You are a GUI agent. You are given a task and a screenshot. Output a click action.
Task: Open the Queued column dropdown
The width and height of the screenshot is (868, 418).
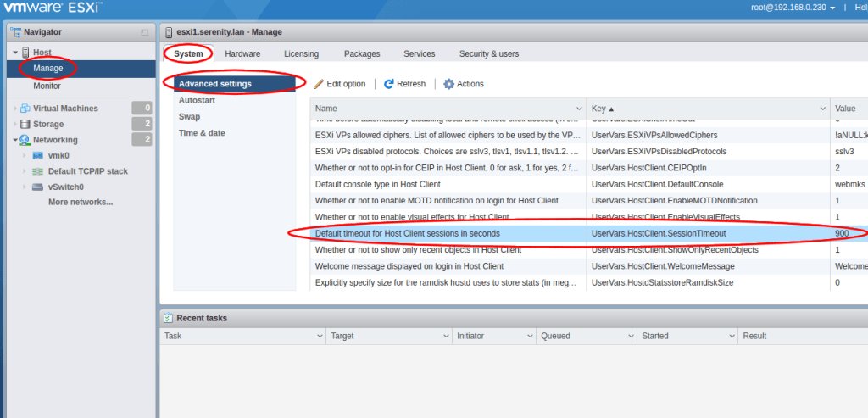631,336
